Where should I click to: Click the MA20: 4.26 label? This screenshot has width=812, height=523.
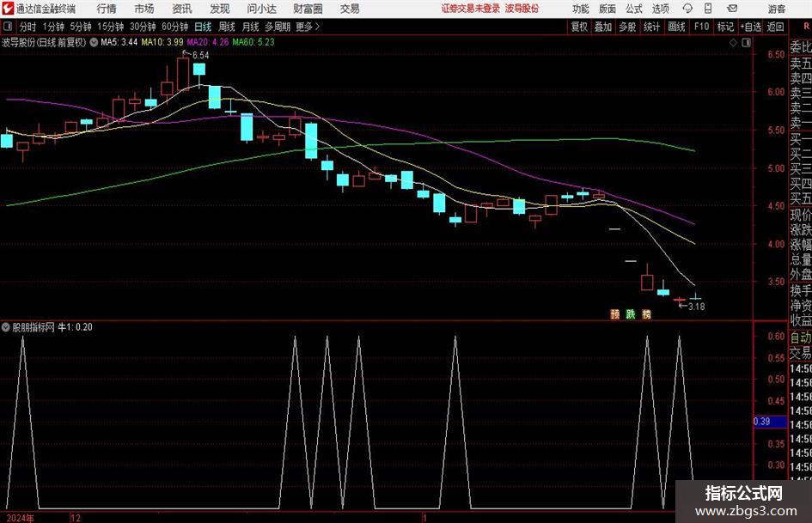tap(208, 42)
